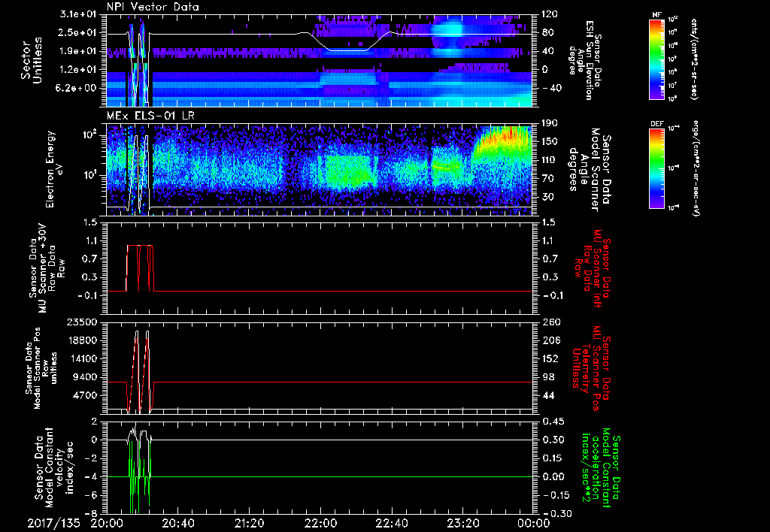770x532 pixels.
Task: Click the '1.2e+01' sector tick value
Action: pyautogui.click(x=77, y=70)
